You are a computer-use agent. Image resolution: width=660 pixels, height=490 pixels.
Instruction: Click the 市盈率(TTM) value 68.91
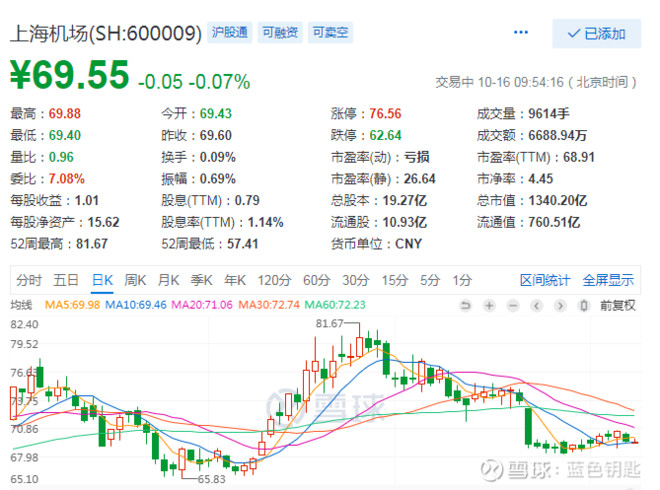(x=579, y=157)
